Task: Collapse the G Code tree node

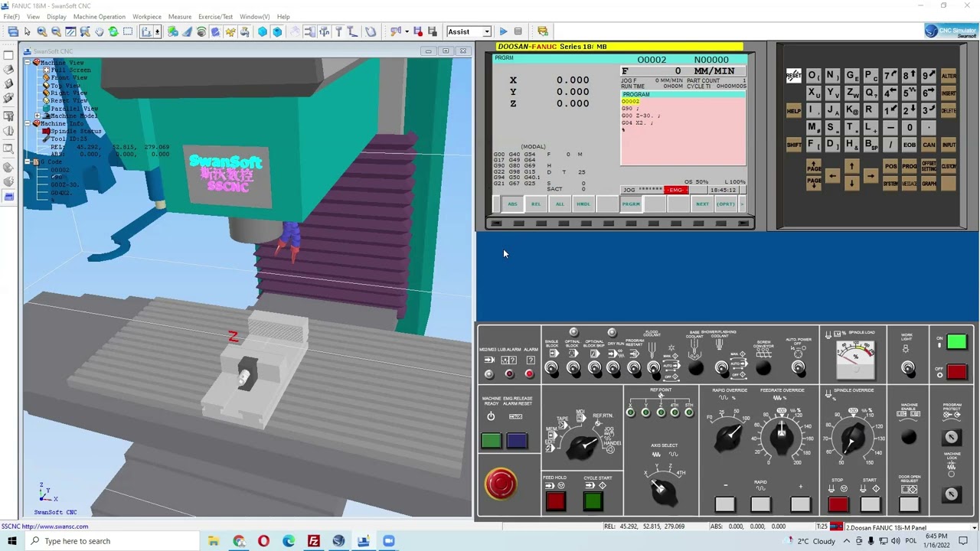Action: [x=28, y=162]
